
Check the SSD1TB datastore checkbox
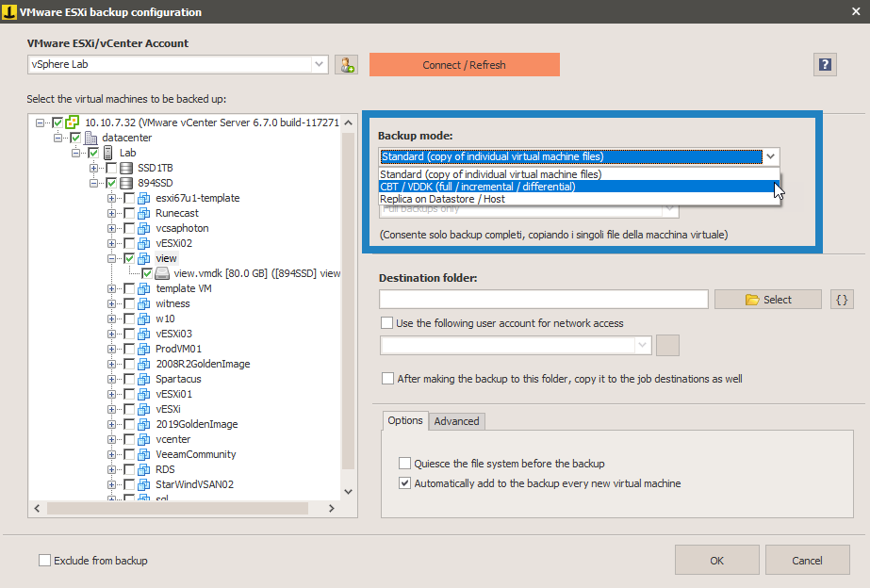tap(111, 168)
